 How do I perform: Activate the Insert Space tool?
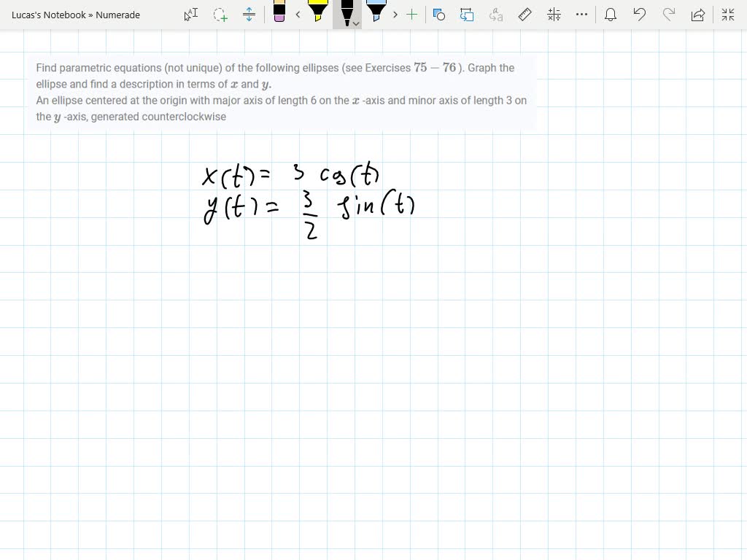tap(249, 14)
